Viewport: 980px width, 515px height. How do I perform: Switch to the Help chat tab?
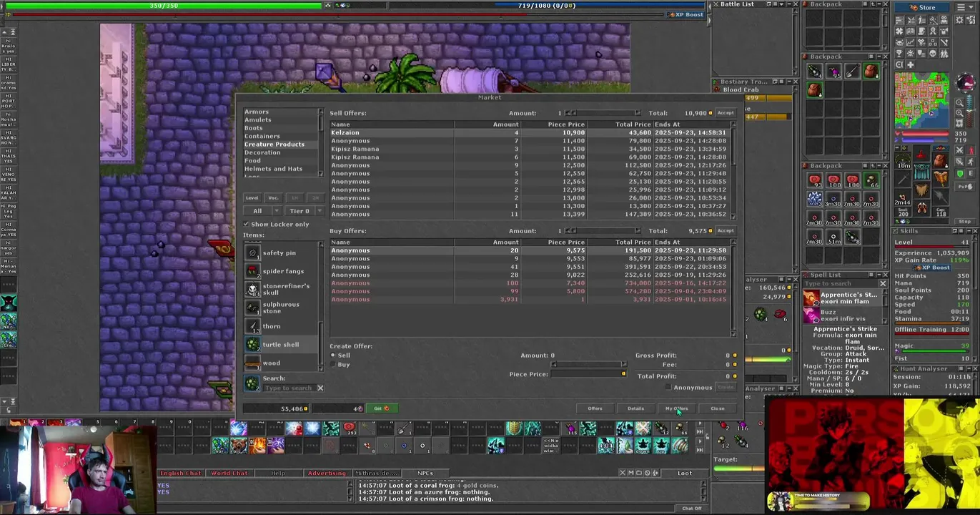pos(277,473)
